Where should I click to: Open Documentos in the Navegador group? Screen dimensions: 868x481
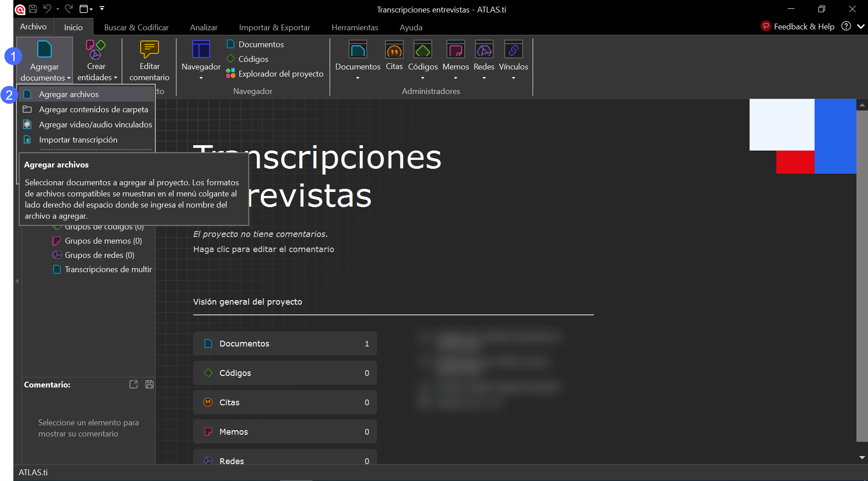tap(255, 45)
